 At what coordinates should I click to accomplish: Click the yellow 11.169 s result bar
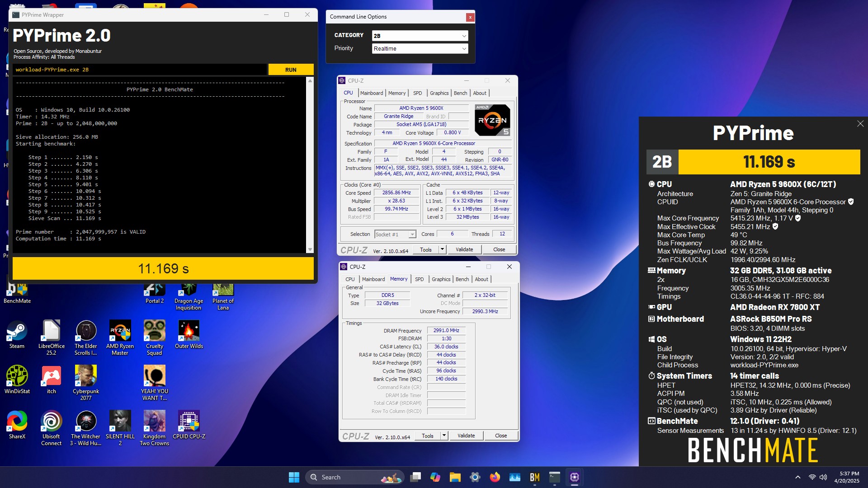163,269
